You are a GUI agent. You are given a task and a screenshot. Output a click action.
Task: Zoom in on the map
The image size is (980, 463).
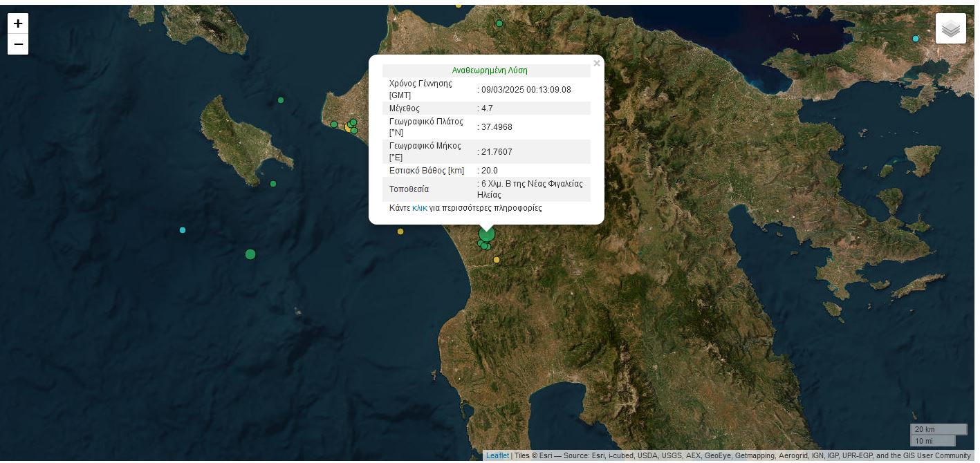point(18,23)
